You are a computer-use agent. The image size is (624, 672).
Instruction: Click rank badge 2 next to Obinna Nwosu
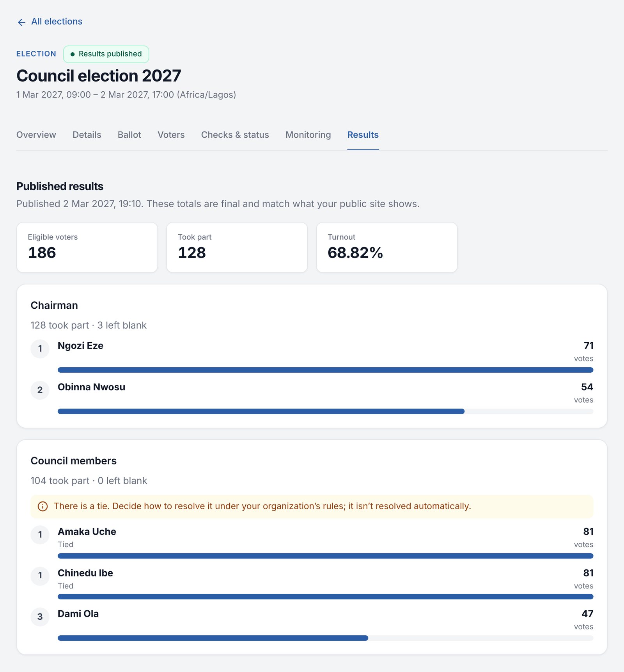coord(40,390)
